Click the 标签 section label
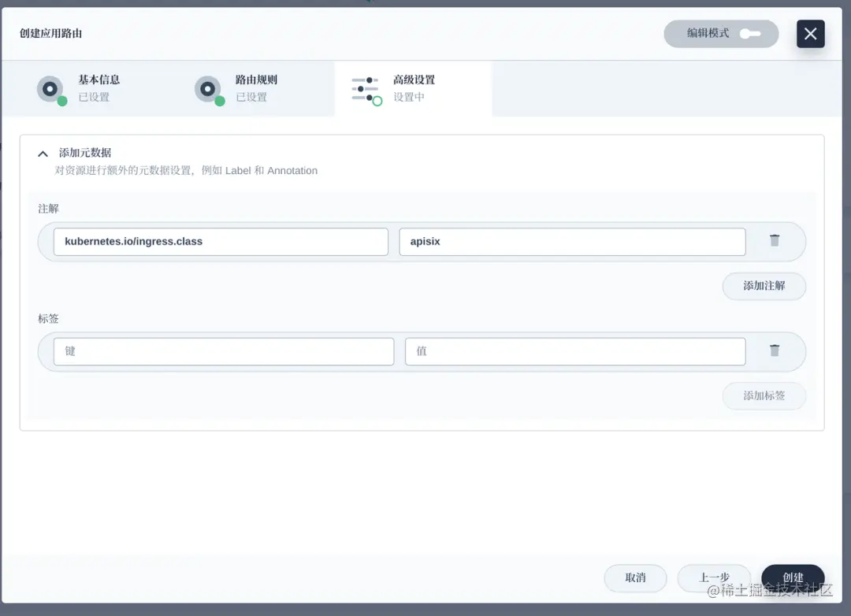851x616 pixels. pos(48,319)
